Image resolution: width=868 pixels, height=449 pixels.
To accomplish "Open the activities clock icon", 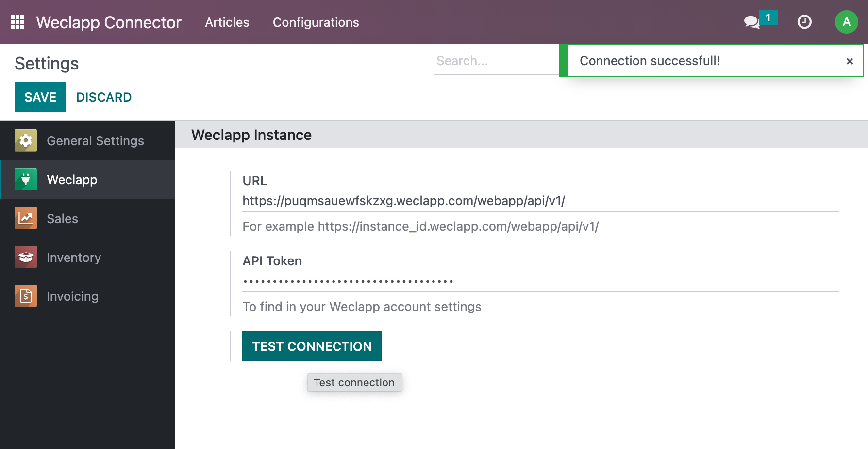I will pyautogui.click(x=804, y=22).
